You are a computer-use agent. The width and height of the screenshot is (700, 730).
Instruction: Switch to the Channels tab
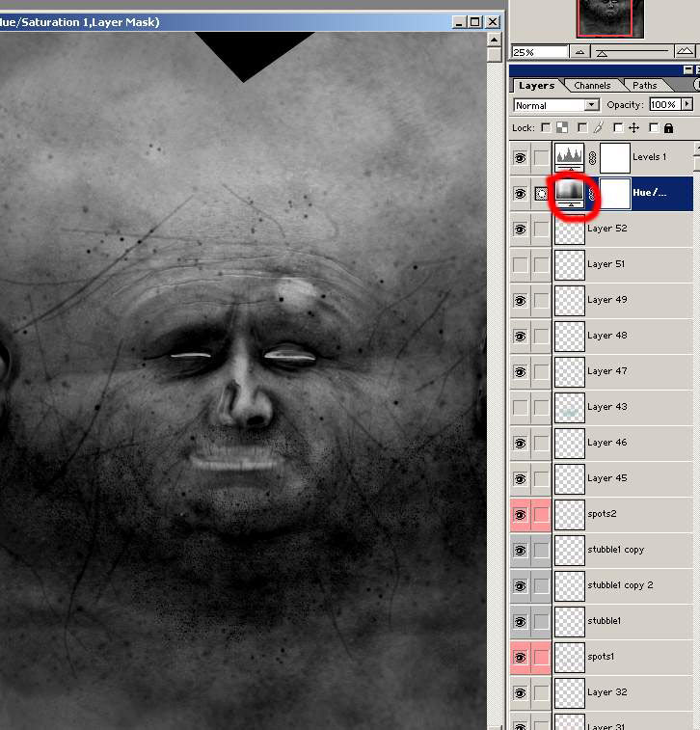[x=591, y=86]
